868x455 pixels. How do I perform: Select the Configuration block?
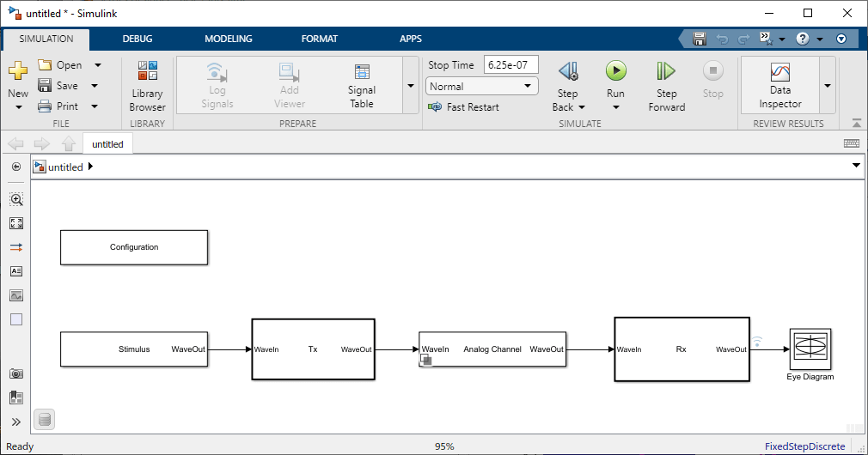(134, 247)
